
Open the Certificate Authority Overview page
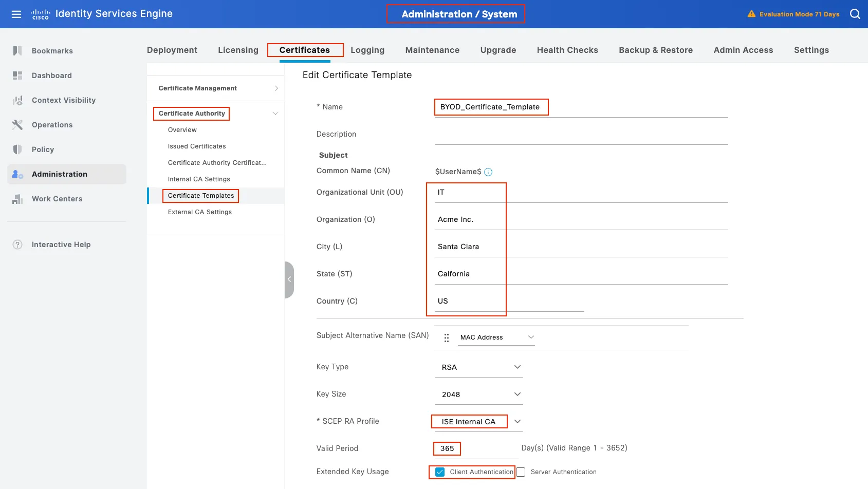point(182,130)
